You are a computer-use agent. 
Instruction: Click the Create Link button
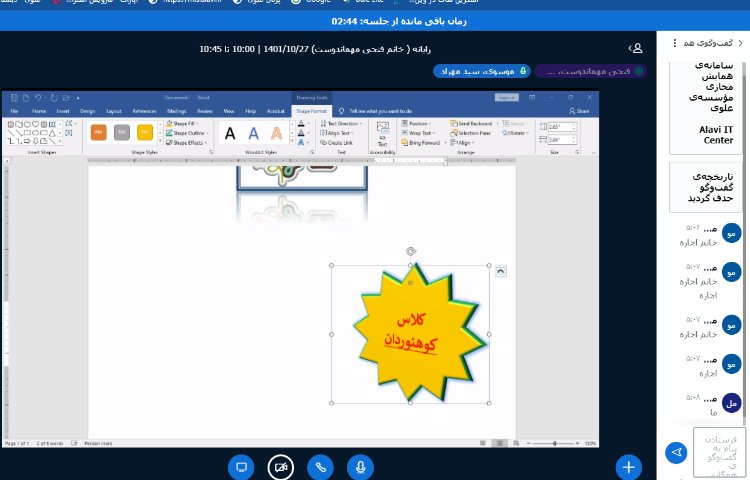coord(337,142)
